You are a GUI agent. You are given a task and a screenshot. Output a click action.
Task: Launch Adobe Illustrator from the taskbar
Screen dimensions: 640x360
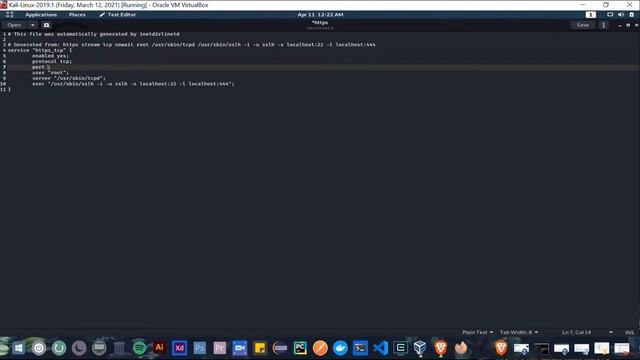159,348
